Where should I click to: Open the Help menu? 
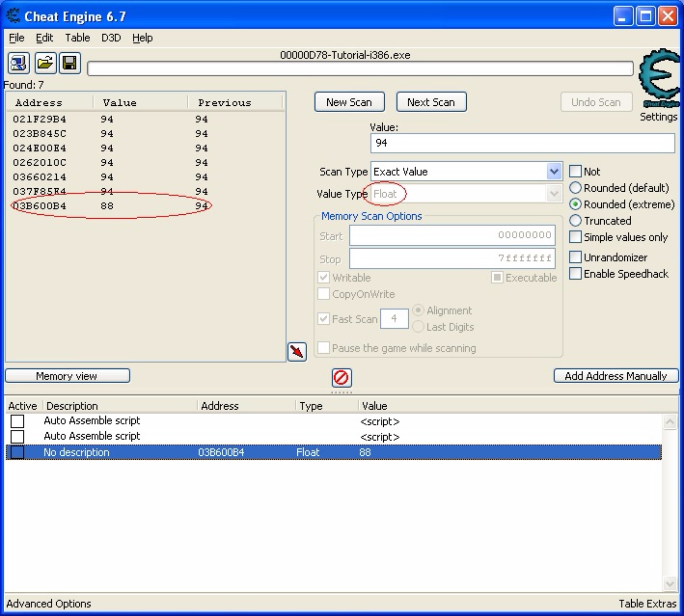[142, 38]
